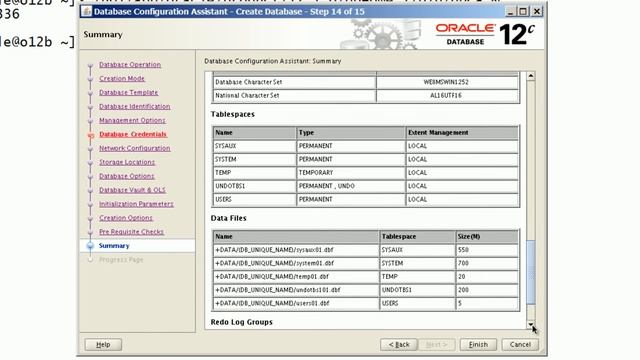Click the Extent Management column header
The width and height of the screenshot is (640, 360).
click(x=462, y=133)
